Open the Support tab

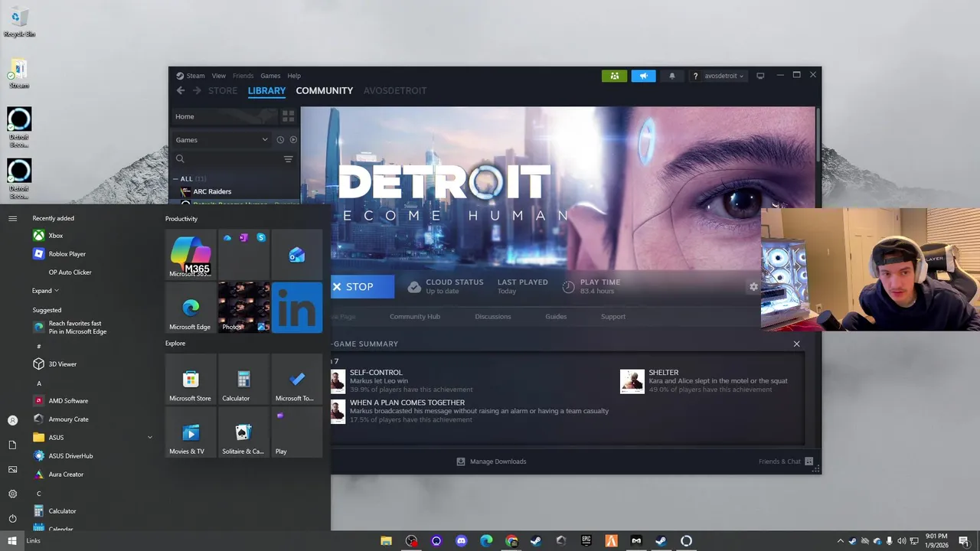click(613, 316)
